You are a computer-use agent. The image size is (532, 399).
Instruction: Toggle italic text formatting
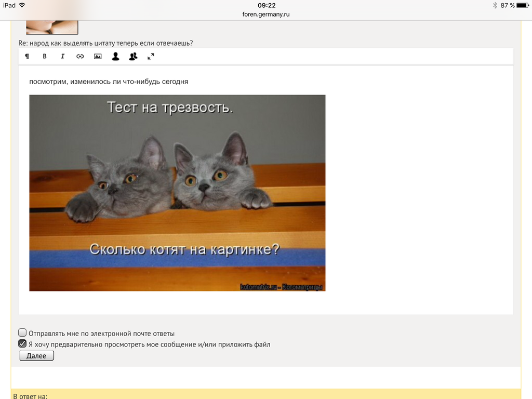coord(62,57)
